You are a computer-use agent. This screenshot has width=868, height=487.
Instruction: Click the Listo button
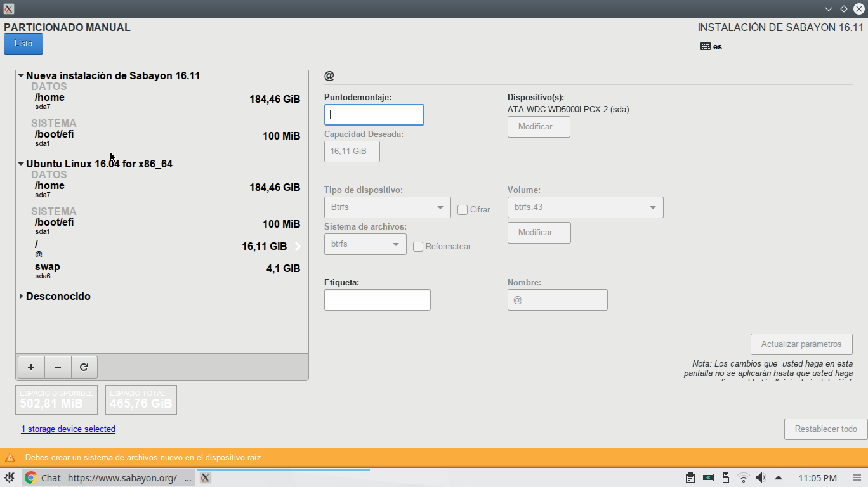click(x=23, y=44)
